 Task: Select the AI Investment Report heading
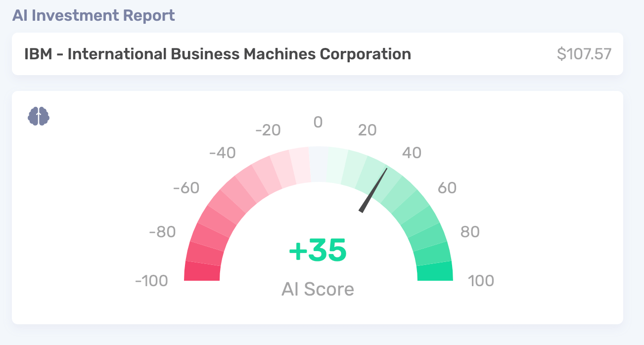click(x=94, y=15)
